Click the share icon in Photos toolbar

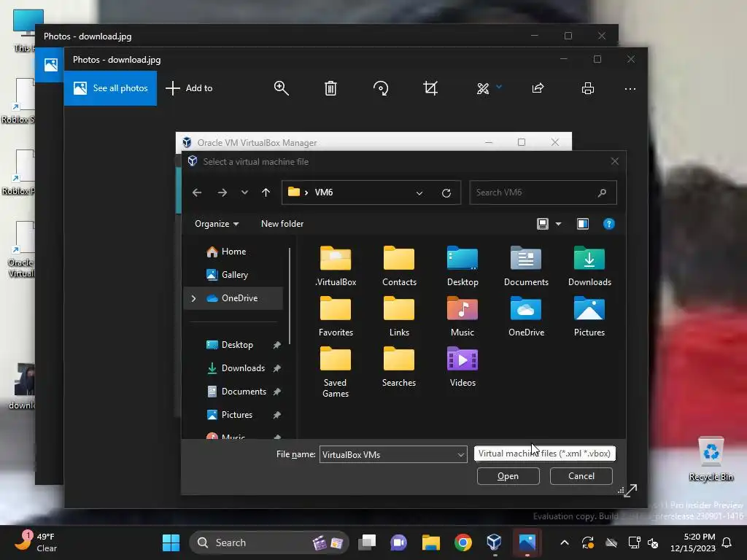(x=538, y=88)
